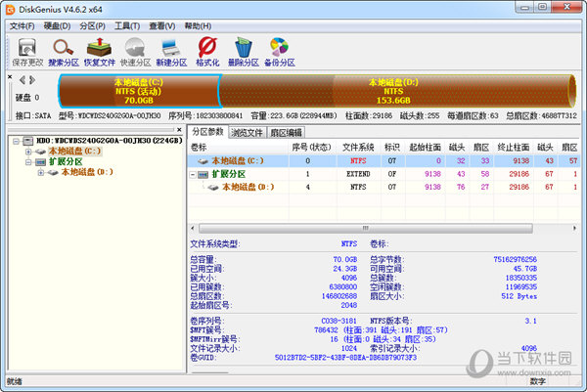The height and width of the screenshot is (392, 587).
Task: Click the NTFS cell in C: row
Action: 358,161
